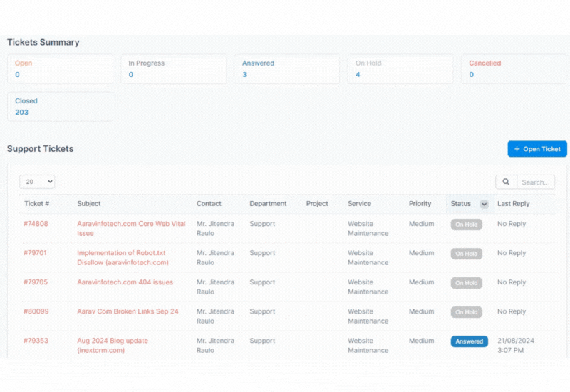Sort by Service column header
570x392 pixels.
(x=359, y=204)
